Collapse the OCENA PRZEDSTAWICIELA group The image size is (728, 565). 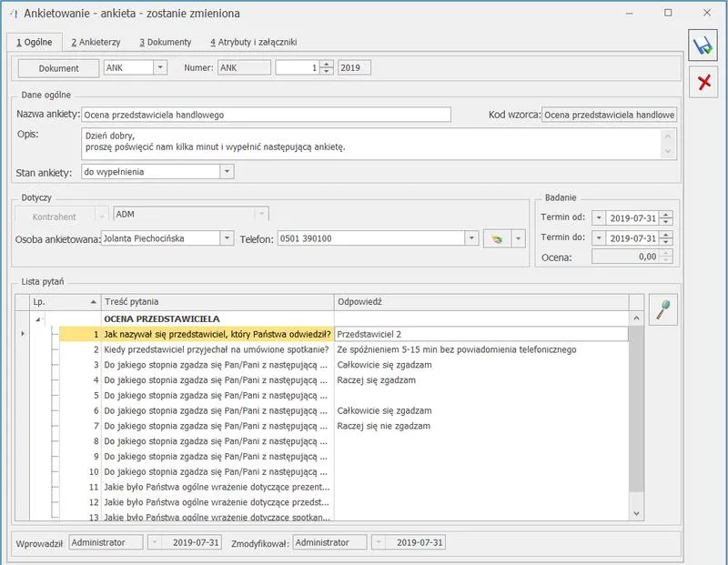pos(38,319)
